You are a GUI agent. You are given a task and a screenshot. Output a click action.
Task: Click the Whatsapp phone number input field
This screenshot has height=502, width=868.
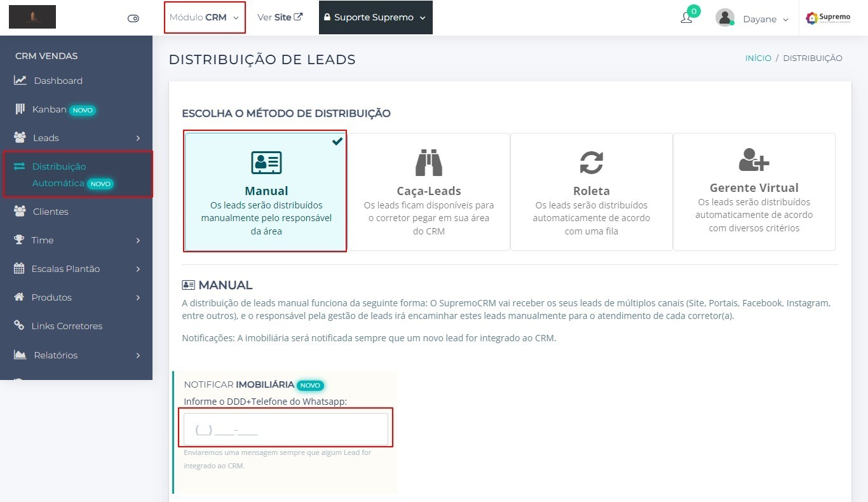(x=285, y=430)
